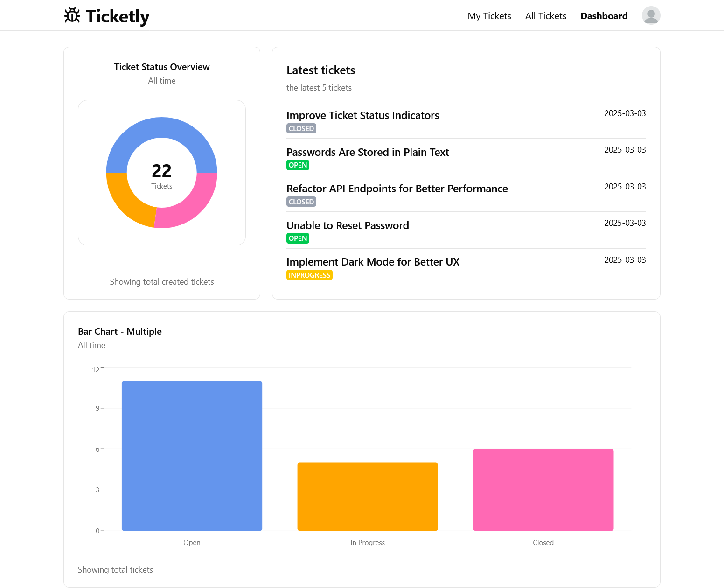Click the Open x-axis label
The height and width of the screenshot is (588, 724).
tap(192, 543)
